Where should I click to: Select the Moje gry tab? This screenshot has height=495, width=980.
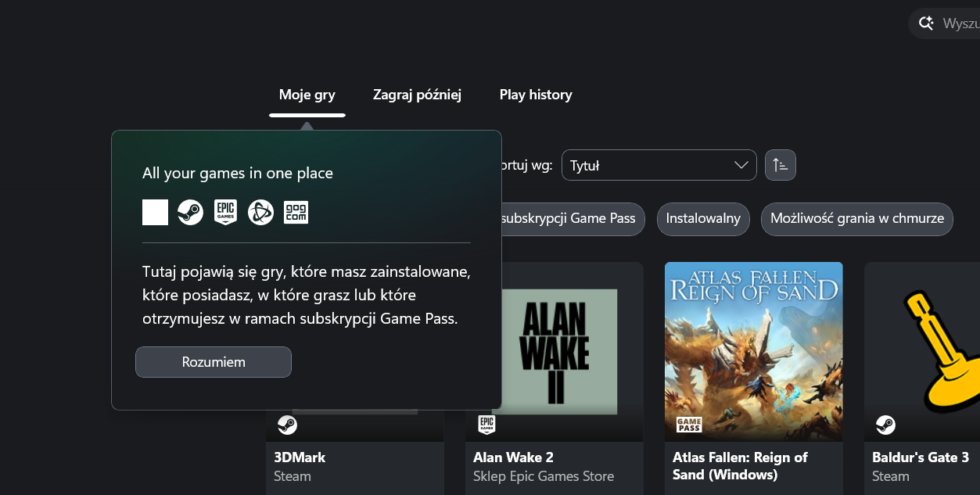[x=307, y=95]
